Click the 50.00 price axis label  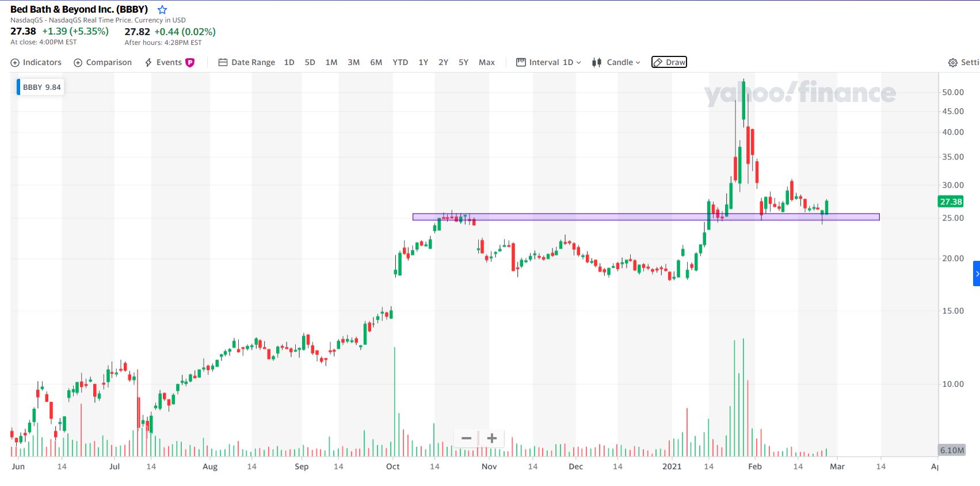pyautogui.click(x=952, y=92)
